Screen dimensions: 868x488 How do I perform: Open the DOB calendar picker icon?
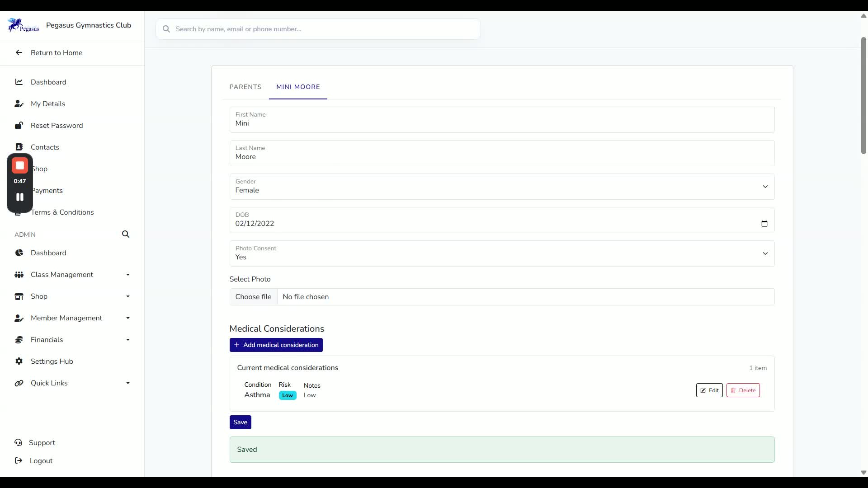coord(764,224)
